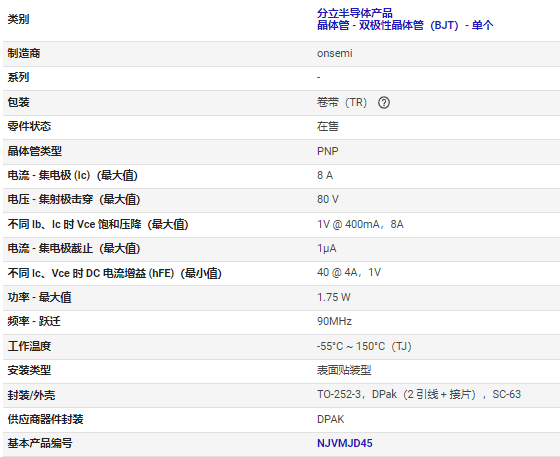Click the 80 V breakdown voltage value
The height and width of the screenshot is (457, 560).
pos(328,199)
